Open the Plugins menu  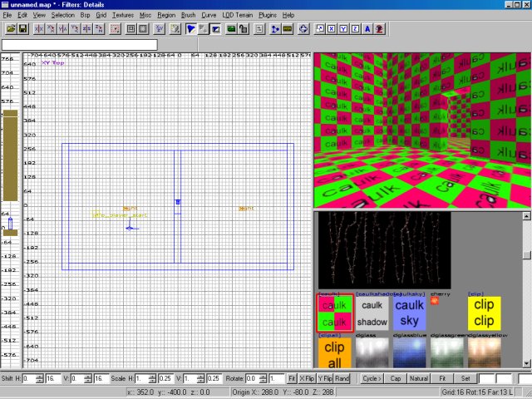268,15
